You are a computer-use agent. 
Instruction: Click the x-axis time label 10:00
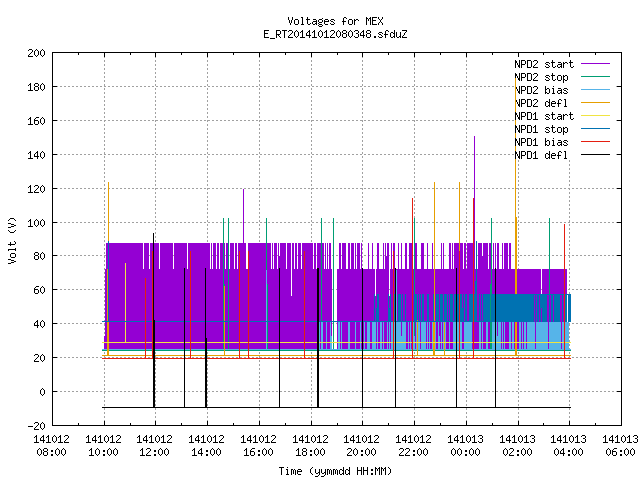click(x=103, y=452)
